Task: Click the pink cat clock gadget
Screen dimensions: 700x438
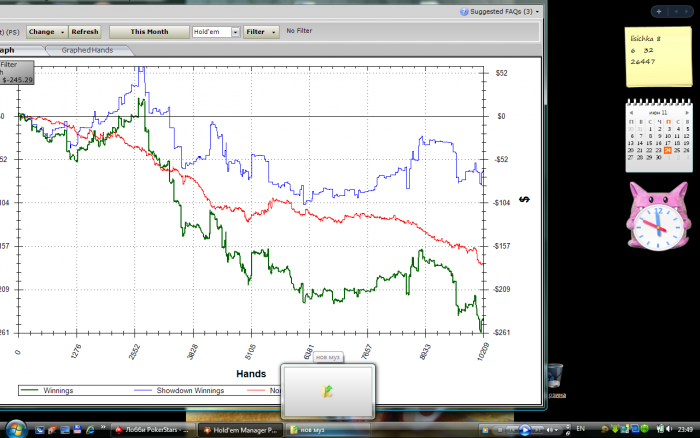Action: (x=658, y=216)
